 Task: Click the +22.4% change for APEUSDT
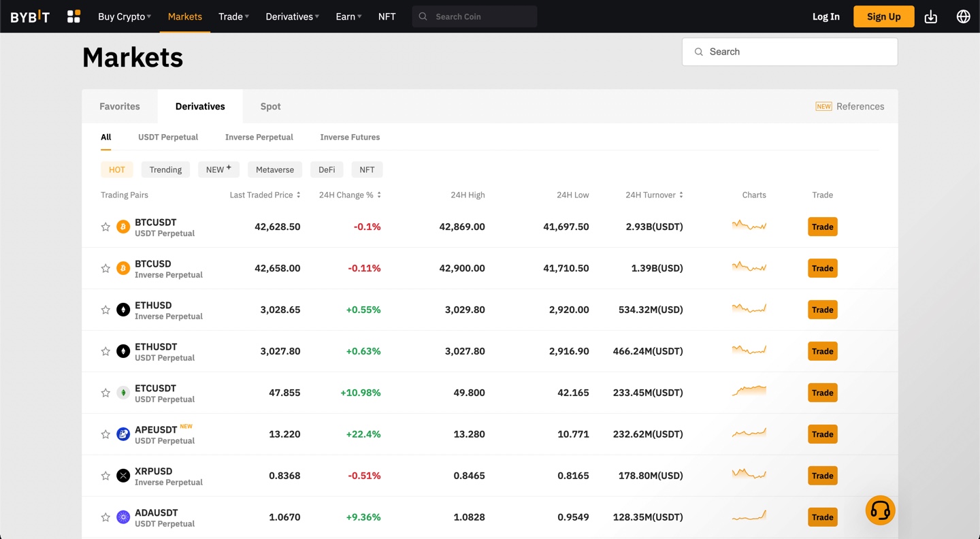[x=363, y=434]
